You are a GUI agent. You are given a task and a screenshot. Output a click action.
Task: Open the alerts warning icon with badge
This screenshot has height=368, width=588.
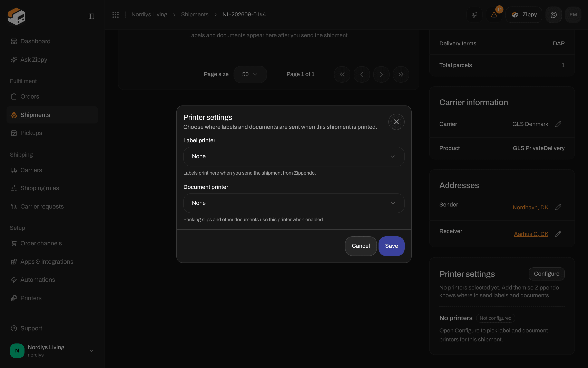coord(494,15)
